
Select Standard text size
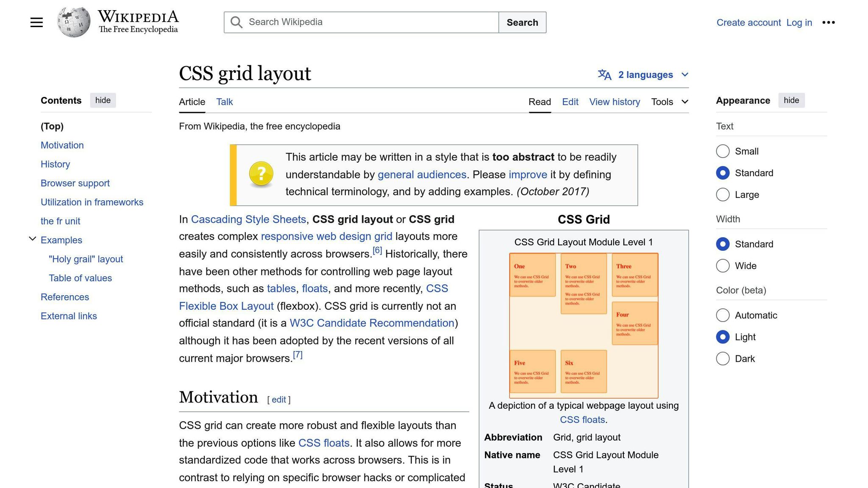[723, 173]
